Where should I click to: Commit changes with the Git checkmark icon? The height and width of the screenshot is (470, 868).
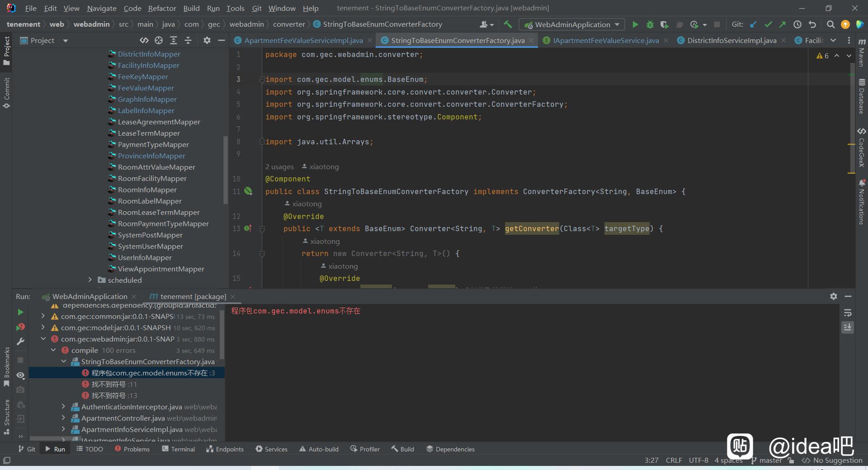pos(768,24)
